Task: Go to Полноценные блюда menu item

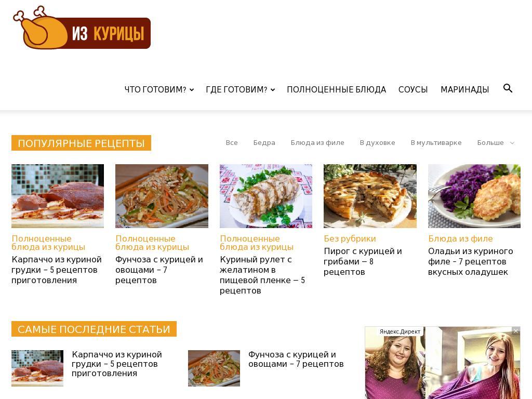Action: [x=337, y=89]
